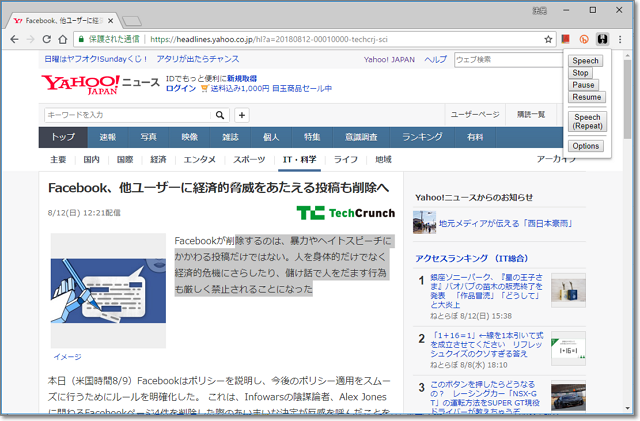Click the back navigation arrow
The image size is (640, 421).
[x=14, y=39]
